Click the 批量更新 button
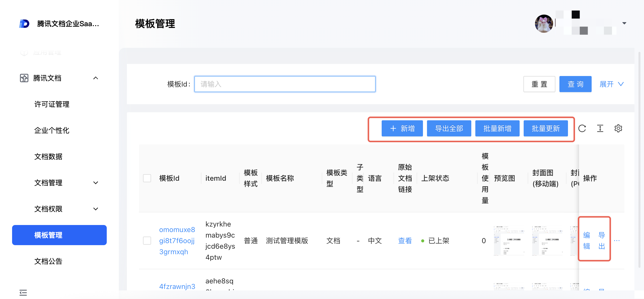The height and width of the screenshot is (299, 644). point(546,128)
